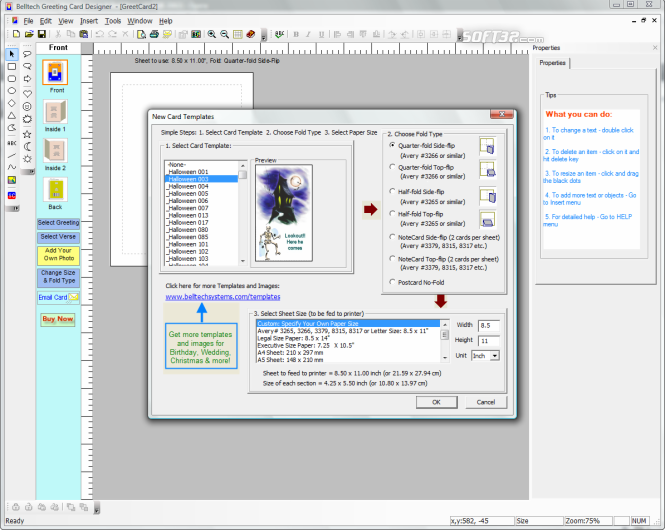Open the Unit Inch dropdown

coord(495,356)
